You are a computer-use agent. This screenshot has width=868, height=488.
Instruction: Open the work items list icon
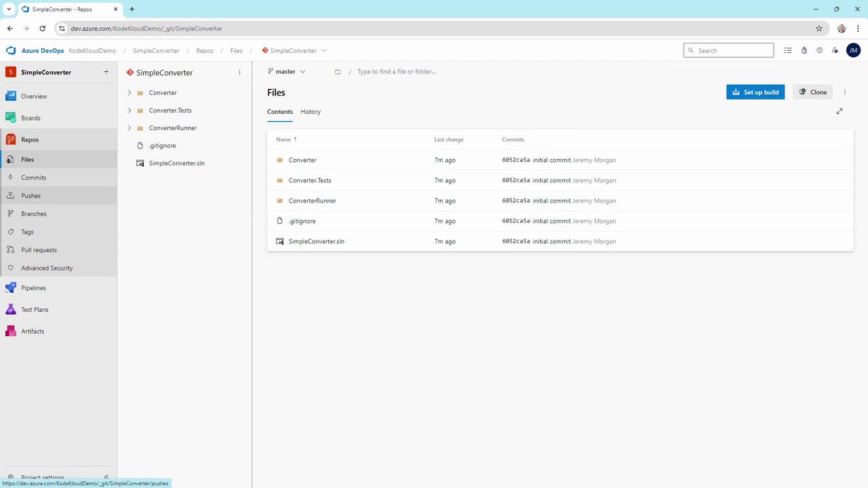(788, 50)
